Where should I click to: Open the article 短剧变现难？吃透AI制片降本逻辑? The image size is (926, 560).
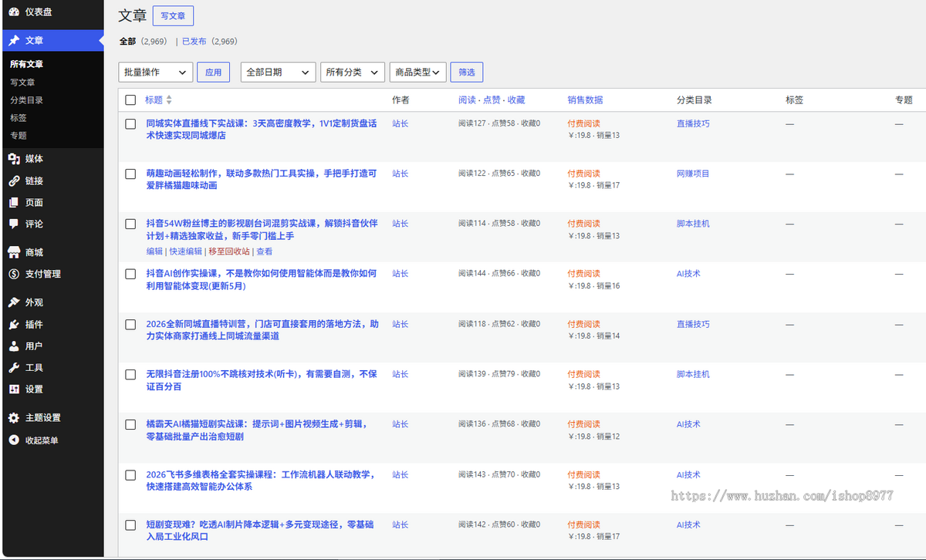pyautogui.click(x=260, y=530)
